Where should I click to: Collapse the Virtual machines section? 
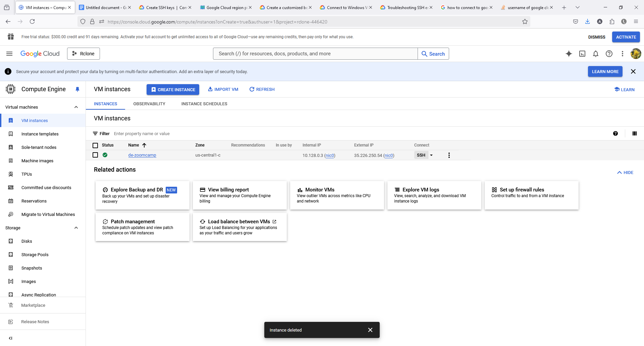coord(76,107)
